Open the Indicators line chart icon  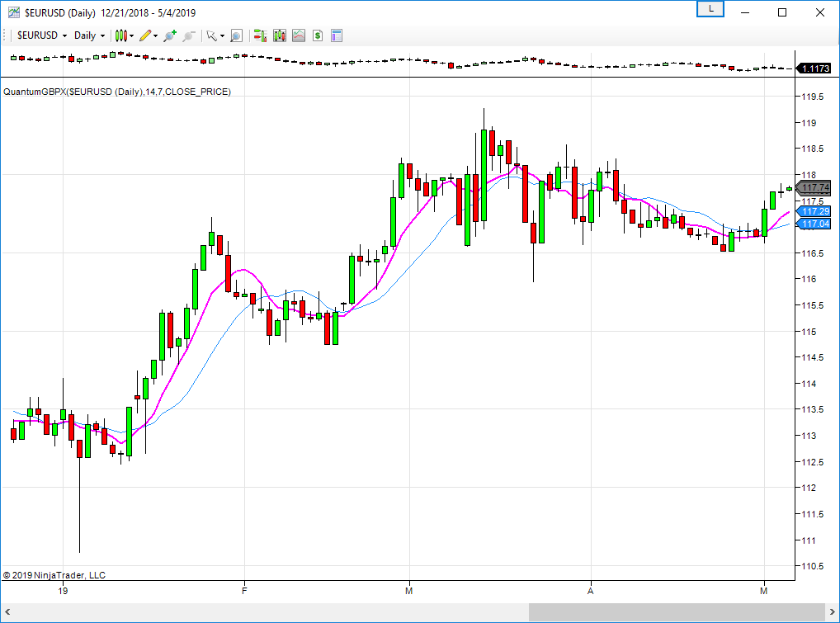299,35
